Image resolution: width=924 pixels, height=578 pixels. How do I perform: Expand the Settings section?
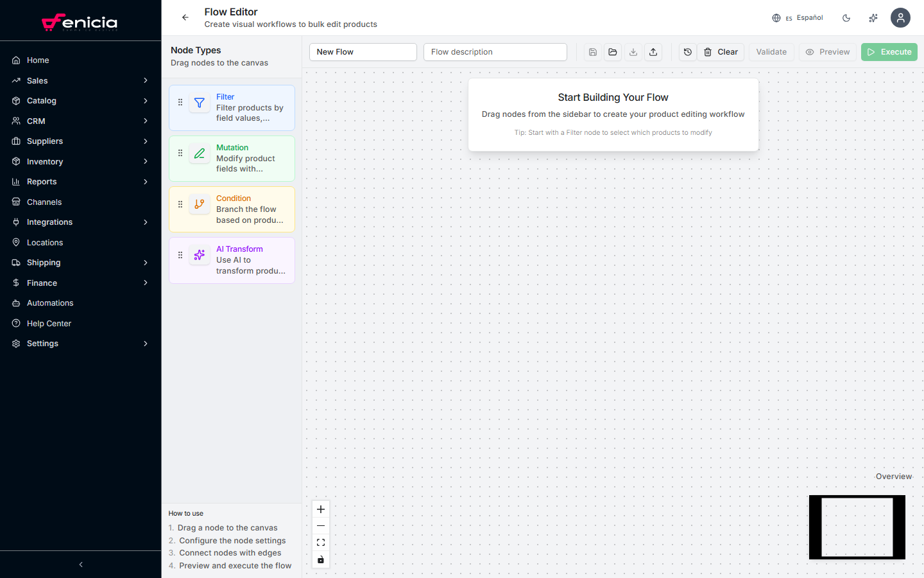(x=80, y=343)
